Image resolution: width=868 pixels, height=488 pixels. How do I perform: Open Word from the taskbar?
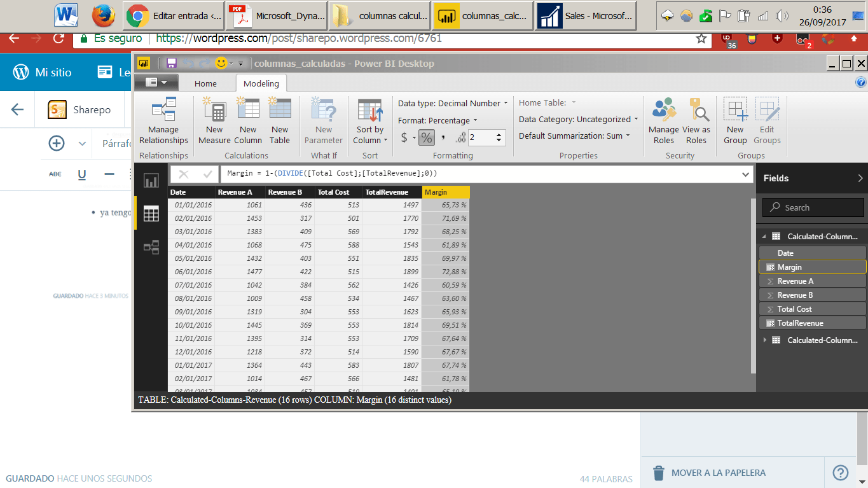(66, 16)
